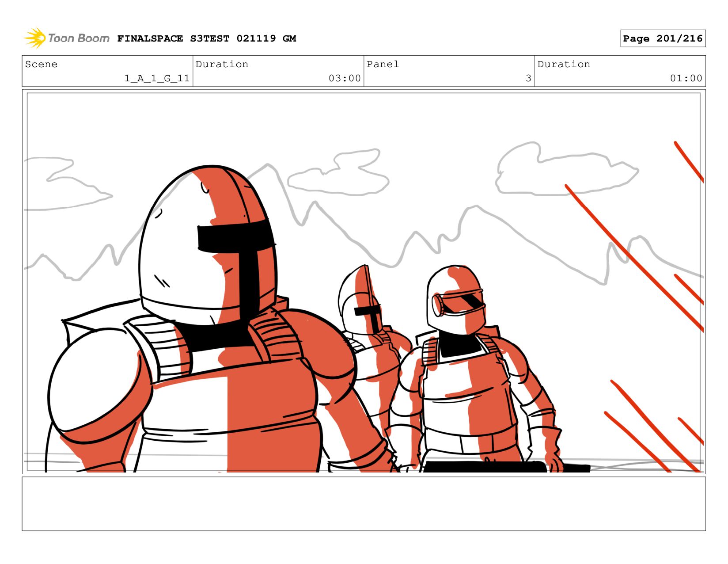Click the empty notes box below the panel
Screen dimensions: 728x564
click(364, 503)
